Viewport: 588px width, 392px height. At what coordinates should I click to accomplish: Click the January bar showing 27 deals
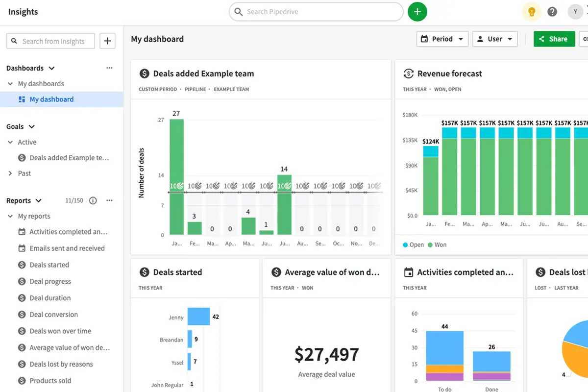point(176,177)
